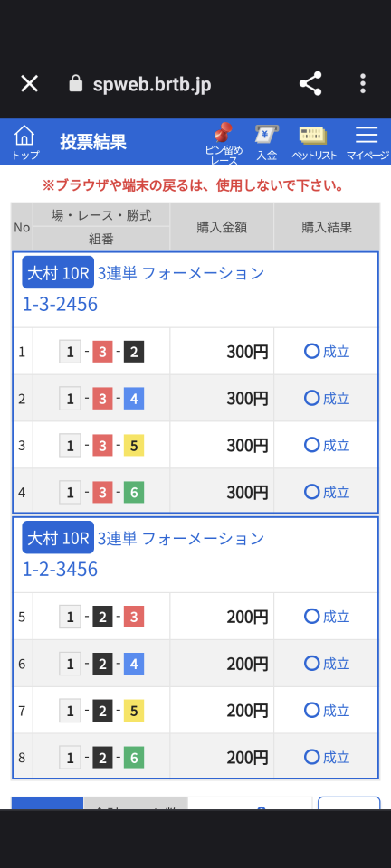Open ピン留めレース pinned races
This screenshot has width=391, height=868.
224,144
